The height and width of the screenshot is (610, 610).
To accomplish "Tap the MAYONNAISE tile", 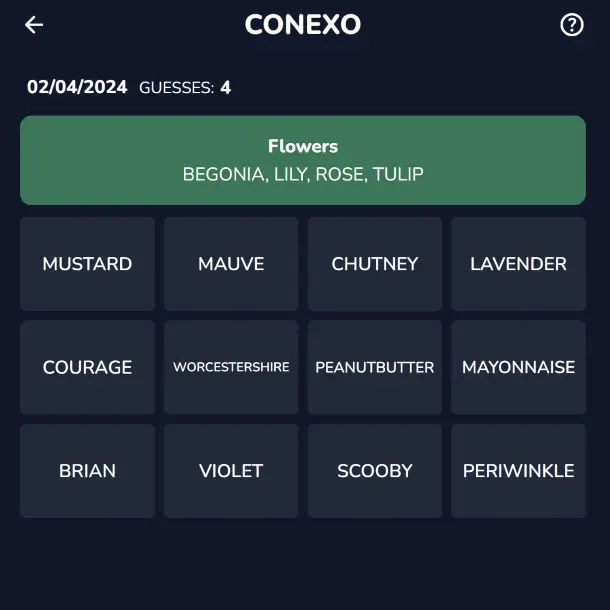I will 518,367.
